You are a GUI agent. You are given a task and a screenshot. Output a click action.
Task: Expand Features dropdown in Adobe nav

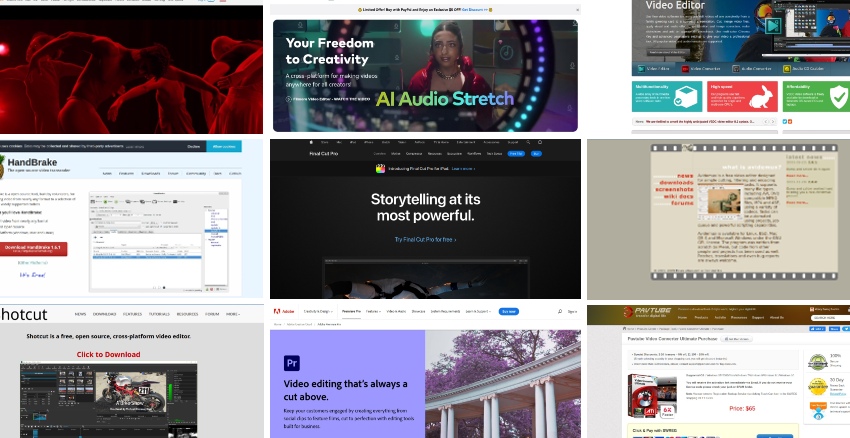click(x=374, y=312)
